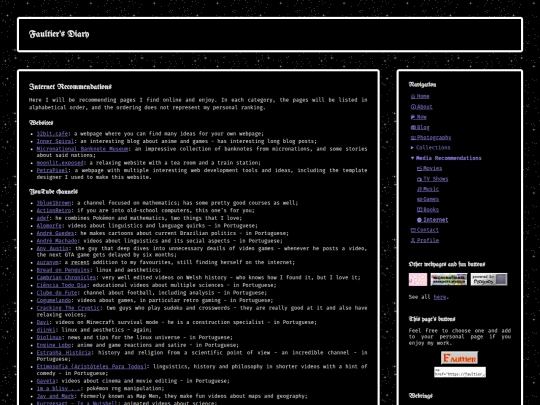This screenshot has height=405, width=540.
Task: Open the Contact navigation link
Action: click(x=425, y=230)
